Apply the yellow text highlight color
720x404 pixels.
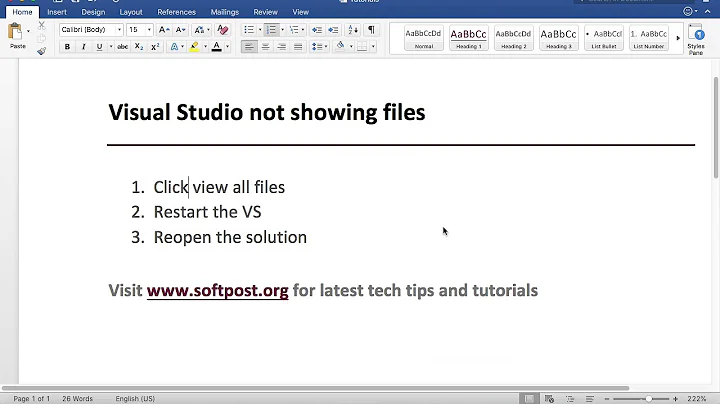tap(194, 46)
